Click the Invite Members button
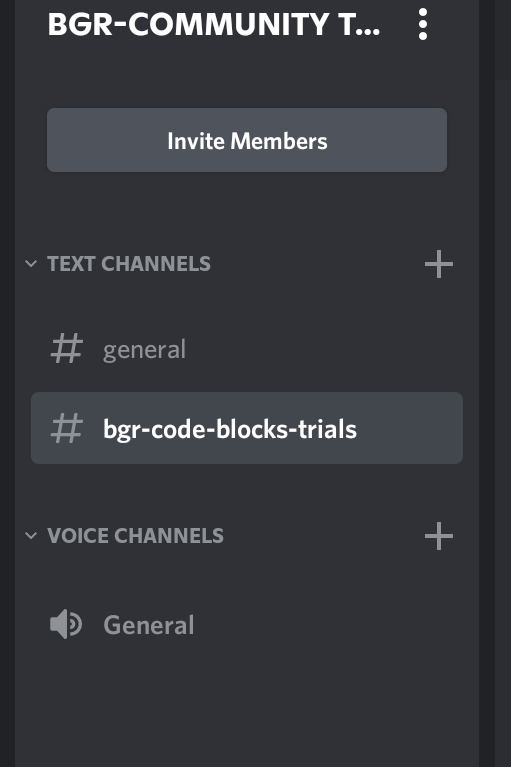Image resolution: width=511 pixels, height=767 pixels. 247,140
